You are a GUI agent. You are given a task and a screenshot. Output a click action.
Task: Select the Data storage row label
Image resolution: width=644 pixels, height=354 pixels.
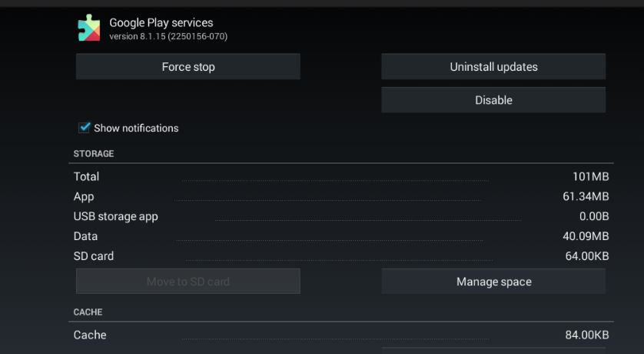pyautogui.click(x=85, y=236)
